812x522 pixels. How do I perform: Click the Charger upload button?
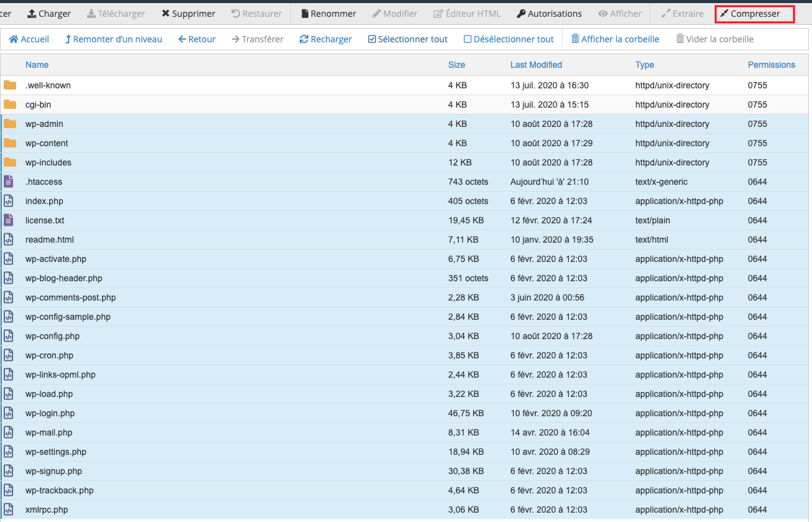(49, 14)
